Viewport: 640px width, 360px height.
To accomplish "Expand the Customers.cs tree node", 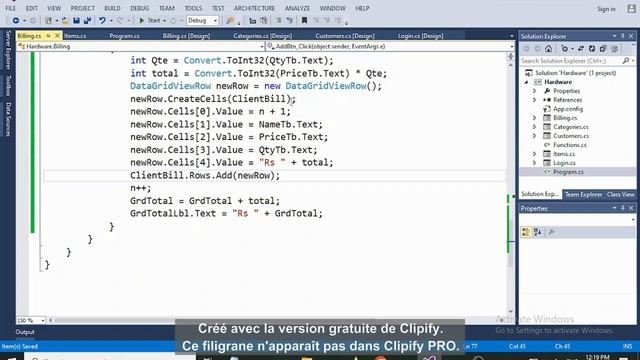I will [535, 136].
